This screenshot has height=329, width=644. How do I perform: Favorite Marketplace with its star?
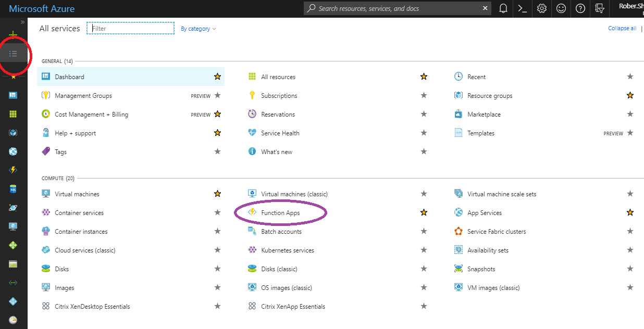[x=630, y=114]
